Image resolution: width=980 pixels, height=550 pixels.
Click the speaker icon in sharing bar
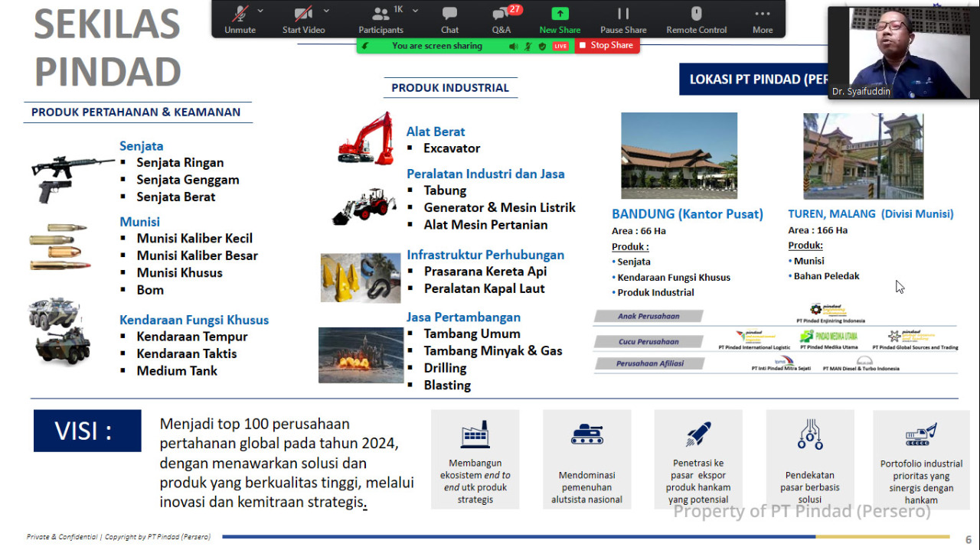pyautogui.click(x=513, y=46)
